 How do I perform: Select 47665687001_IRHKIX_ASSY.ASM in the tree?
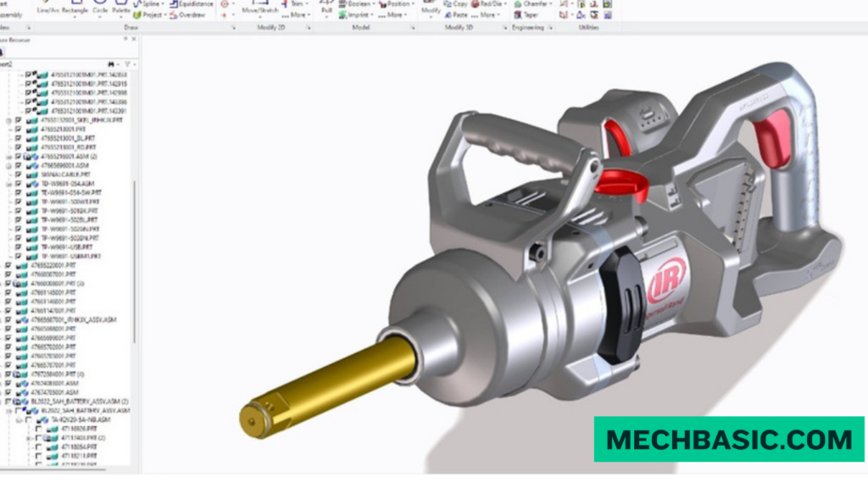(74, 319)
